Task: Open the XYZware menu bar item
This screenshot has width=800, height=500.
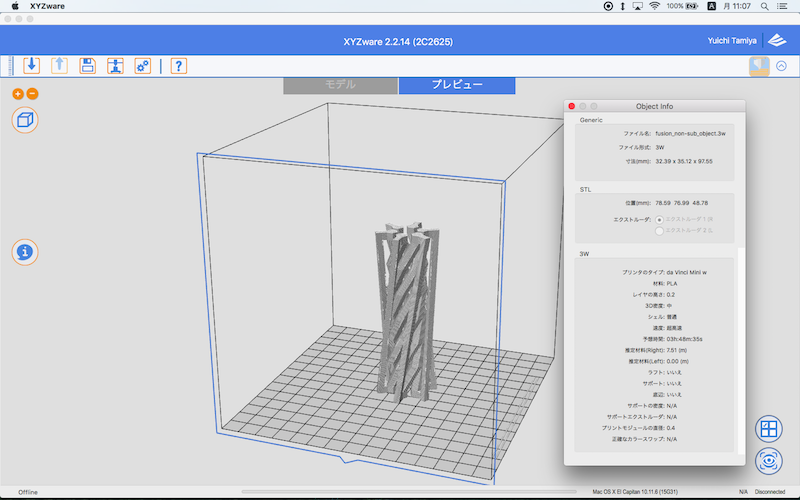Action: click(47, 6)
